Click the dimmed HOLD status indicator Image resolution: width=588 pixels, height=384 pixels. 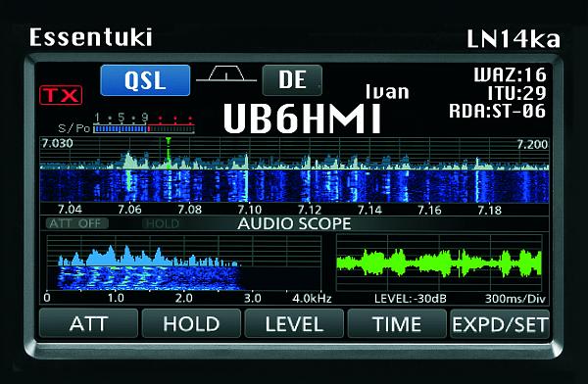163,224
